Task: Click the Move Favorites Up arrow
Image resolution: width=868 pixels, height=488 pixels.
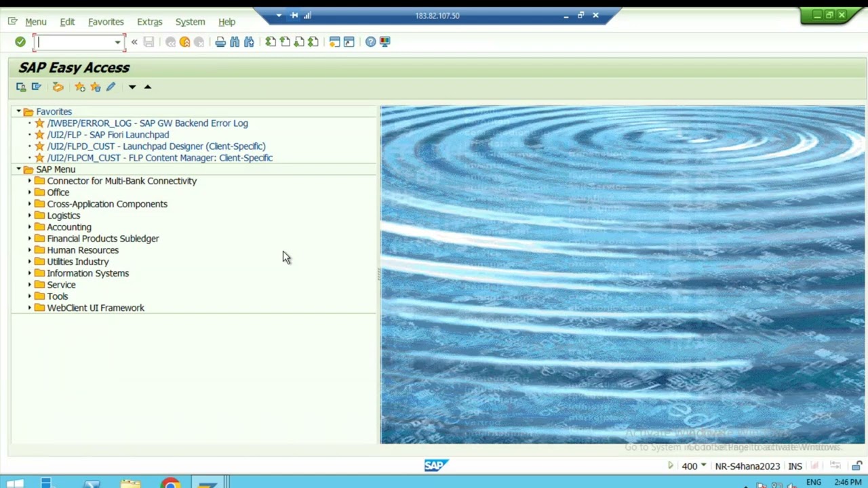Action: (147, 87)
